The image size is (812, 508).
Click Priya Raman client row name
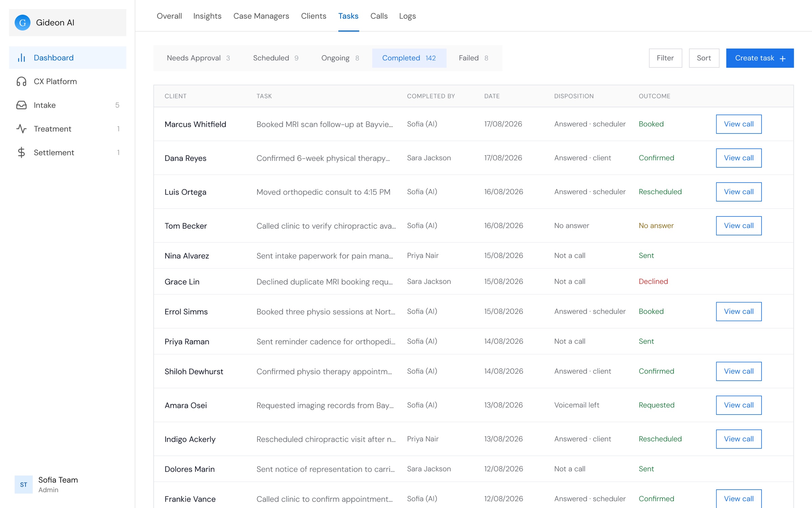[187, 341]
